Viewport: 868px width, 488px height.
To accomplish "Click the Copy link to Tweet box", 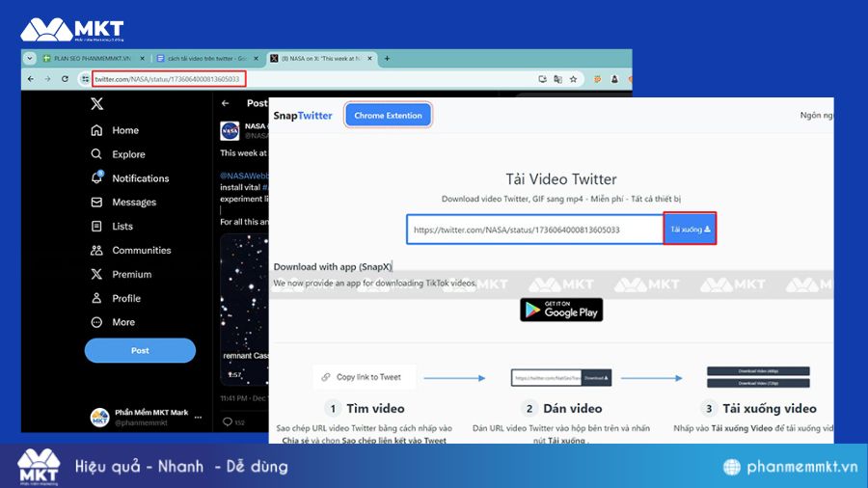I will coord(365,377).
